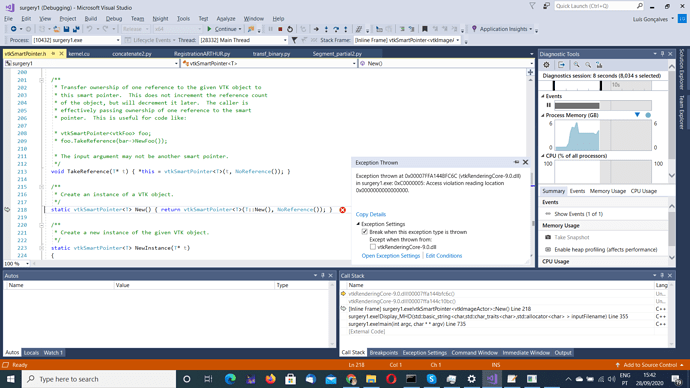Check the vtkRenderingCore-9.0.dll exception checkbox
Screen dimensions: 690x388
(x=373, y=247)
